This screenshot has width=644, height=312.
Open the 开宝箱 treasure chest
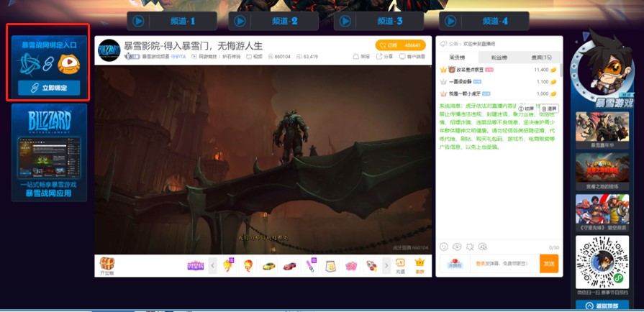(106, 265)
